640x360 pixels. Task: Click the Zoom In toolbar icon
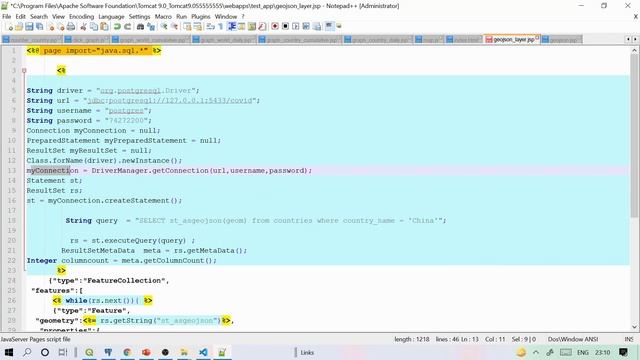tap(164, 27)
